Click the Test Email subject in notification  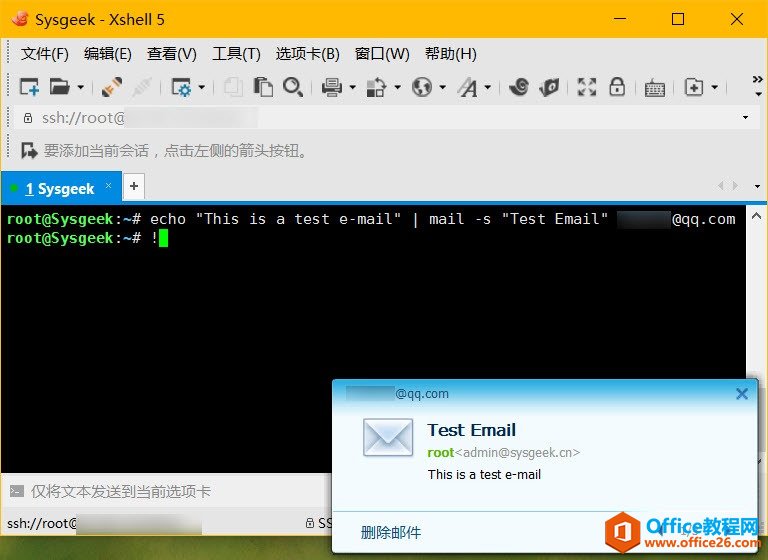click(x=472, y=430)
